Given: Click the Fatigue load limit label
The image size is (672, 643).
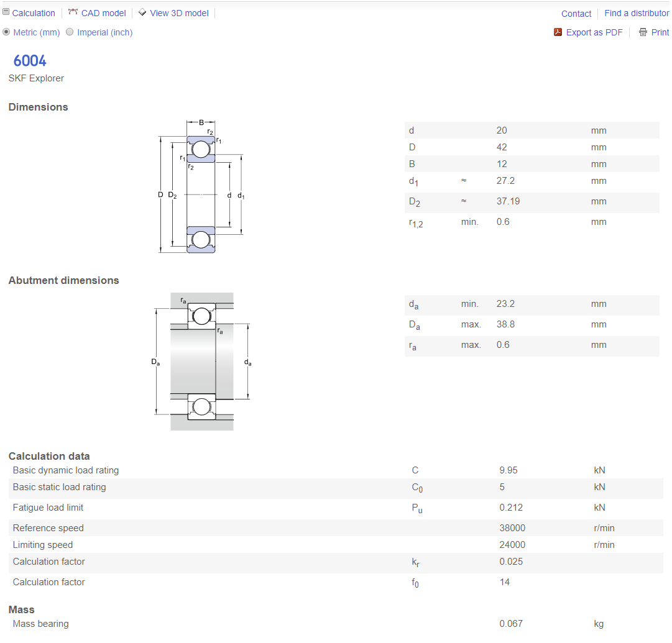Looking at the screenshot, I should (x=48, y=508).
